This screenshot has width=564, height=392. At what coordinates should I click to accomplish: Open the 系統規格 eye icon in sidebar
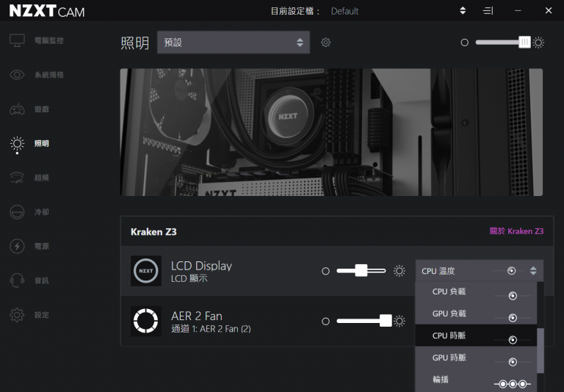[17, 75]
